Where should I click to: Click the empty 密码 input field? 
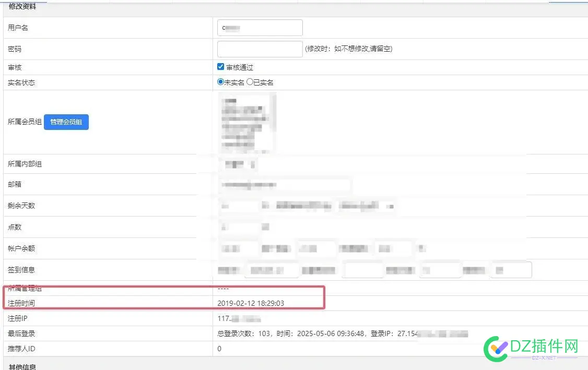click(x=260, y=49)
